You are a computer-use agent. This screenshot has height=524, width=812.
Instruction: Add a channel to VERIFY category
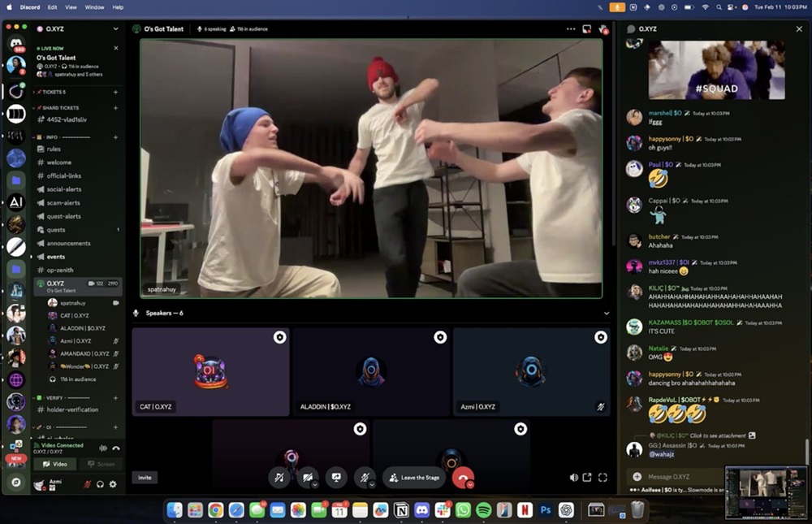(115, 398)
